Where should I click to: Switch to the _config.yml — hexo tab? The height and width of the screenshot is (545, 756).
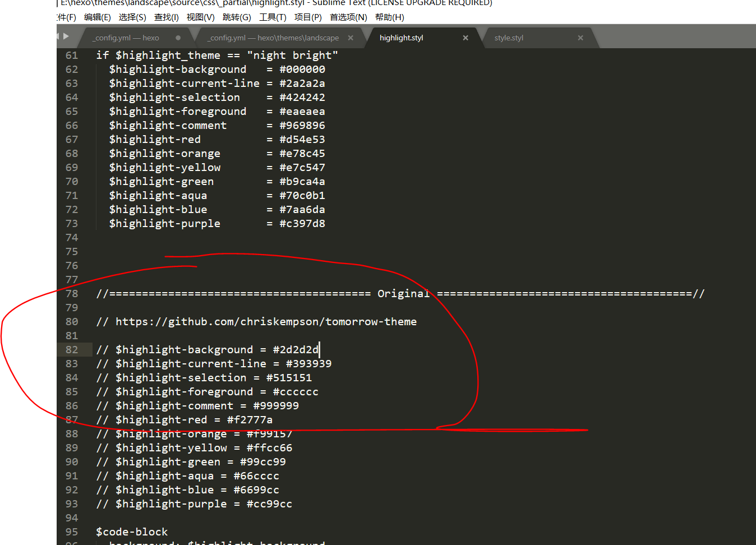(x=126, y=38)
